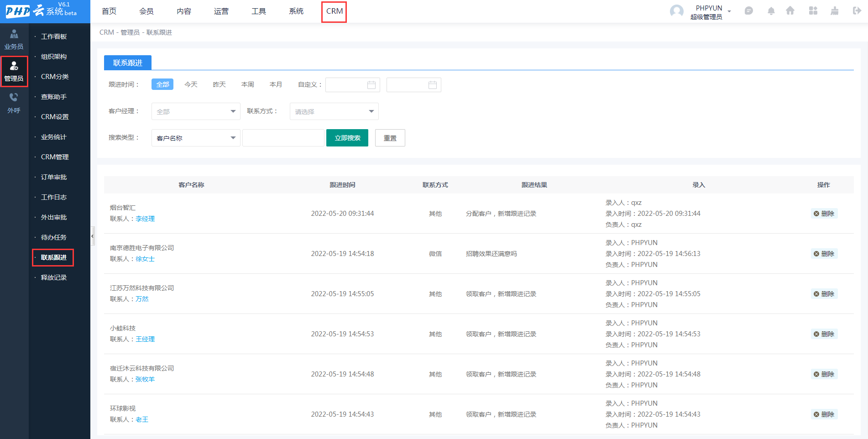Open the 客户经理 dropdown
Viewport: 868px width, 439px height.
(196, 111)
